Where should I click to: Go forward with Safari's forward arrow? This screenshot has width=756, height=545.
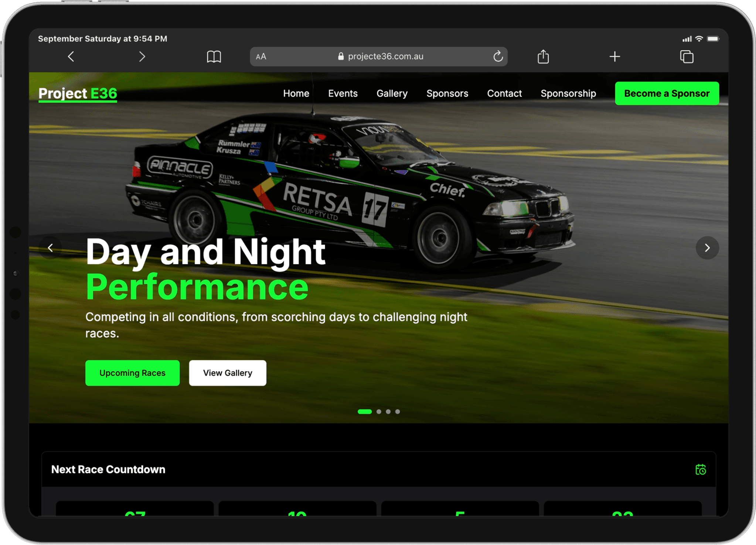[x=142, y=56]
